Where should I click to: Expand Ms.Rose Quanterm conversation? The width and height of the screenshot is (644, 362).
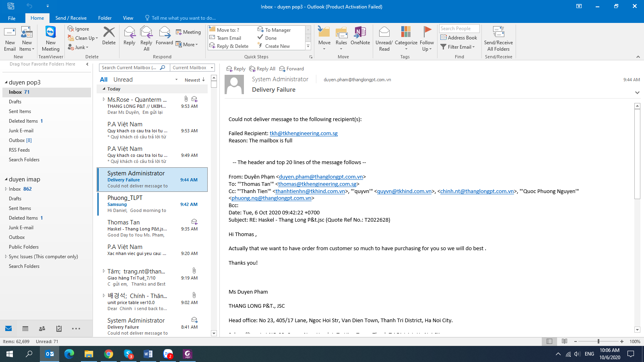104,99
